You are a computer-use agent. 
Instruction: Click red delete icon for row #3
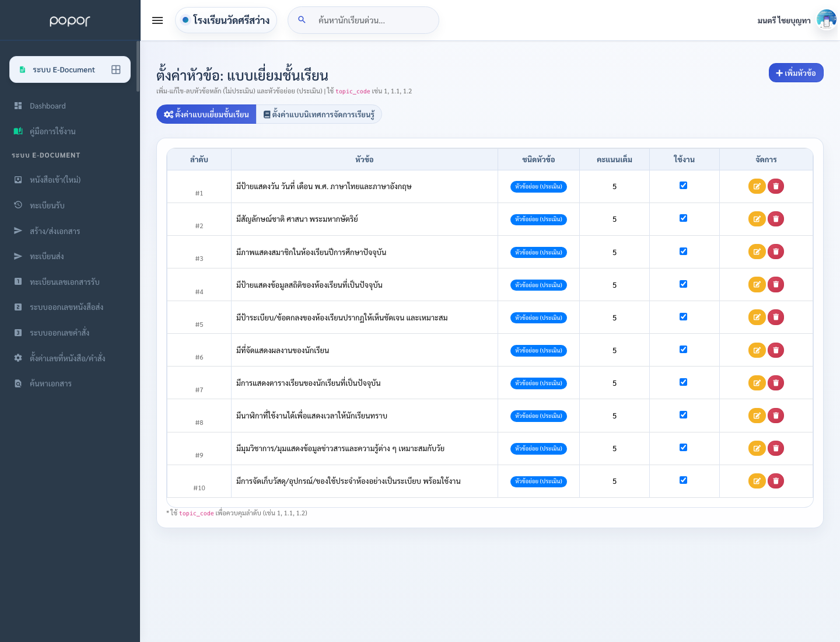(x=775, y=252)
